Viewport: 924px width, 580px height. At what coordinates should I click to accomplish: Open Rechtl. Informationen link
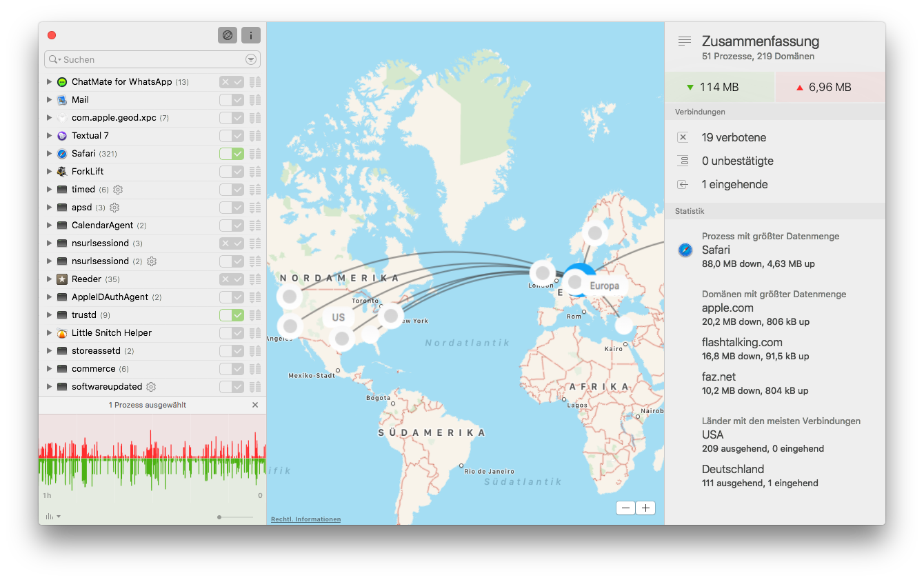point(305,519)
